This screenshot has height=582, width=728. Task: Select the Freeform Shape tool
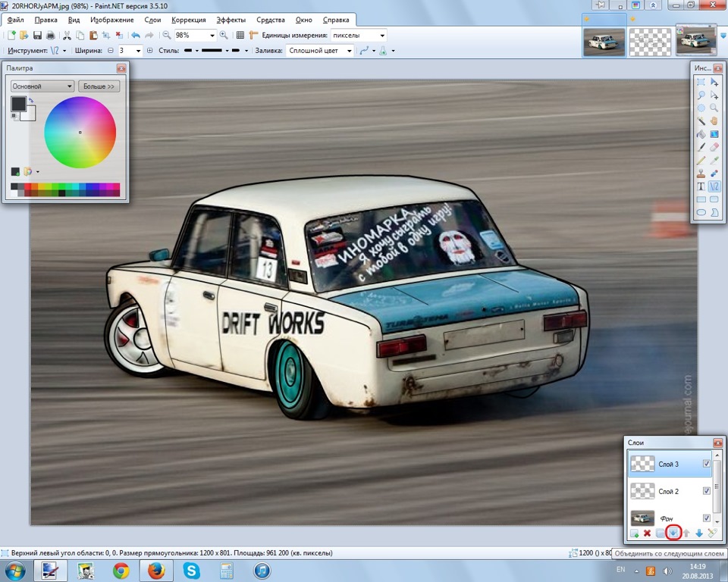714,212
